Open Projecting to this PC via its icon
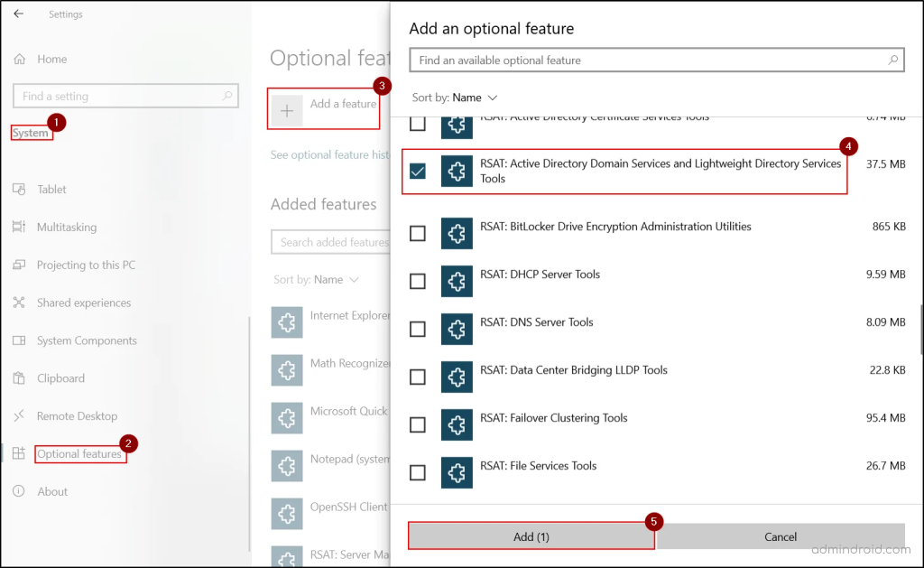This screenshot has width=924, height=568. [x=20, y=265]
